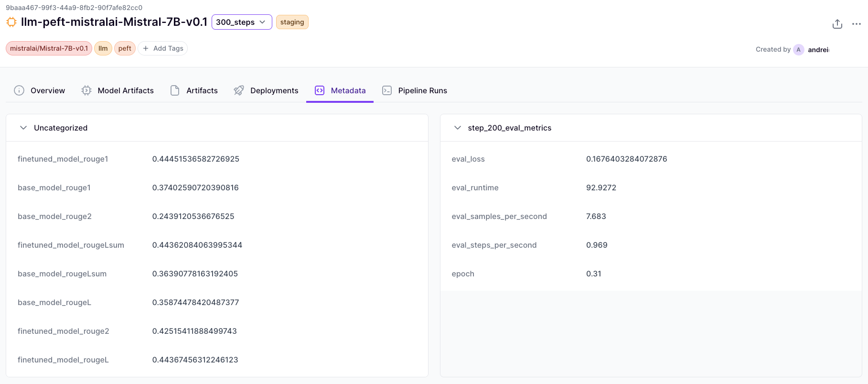Select the epoch key
Viewport: 868px width, 384px height.
click(463, 274)
